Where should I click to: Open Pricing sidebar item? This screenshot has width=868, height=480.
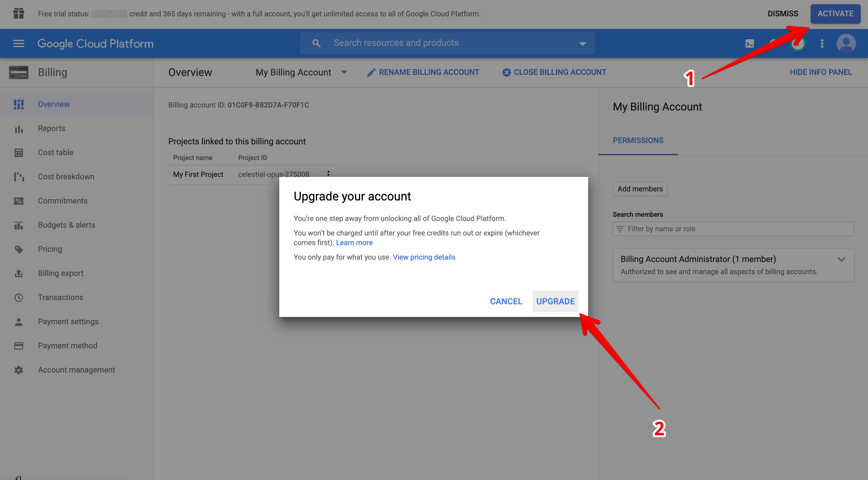point(77,249)
